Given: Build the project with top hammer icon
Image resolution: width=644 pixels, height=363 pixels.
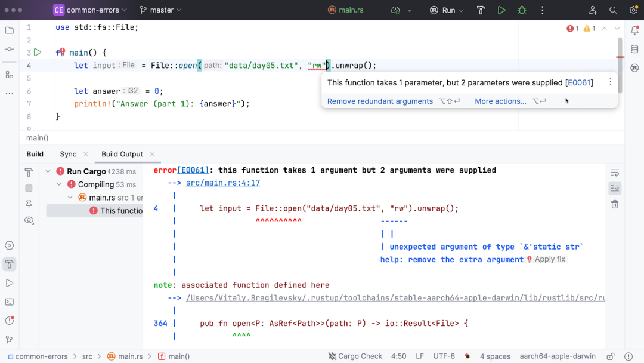Looking at the screenshot, I should 481,10.
